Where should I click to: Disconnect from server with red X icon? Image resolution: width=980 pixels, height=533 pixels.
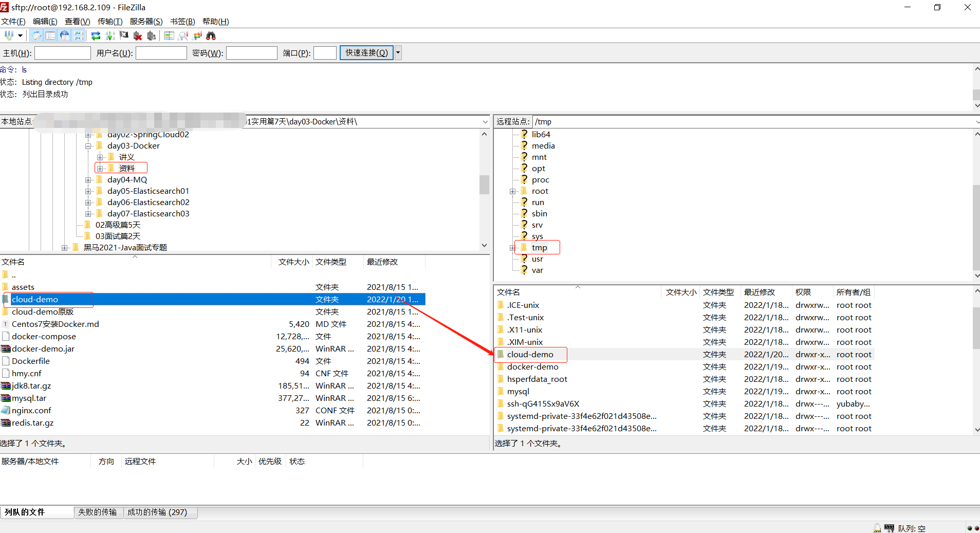[138, 35]
